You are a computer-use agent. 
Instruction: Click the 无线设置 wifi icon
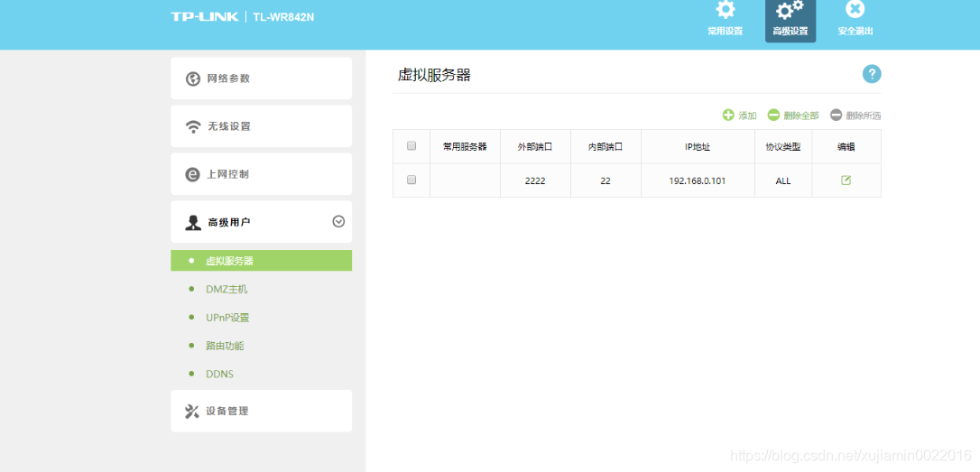pos(193,126)
